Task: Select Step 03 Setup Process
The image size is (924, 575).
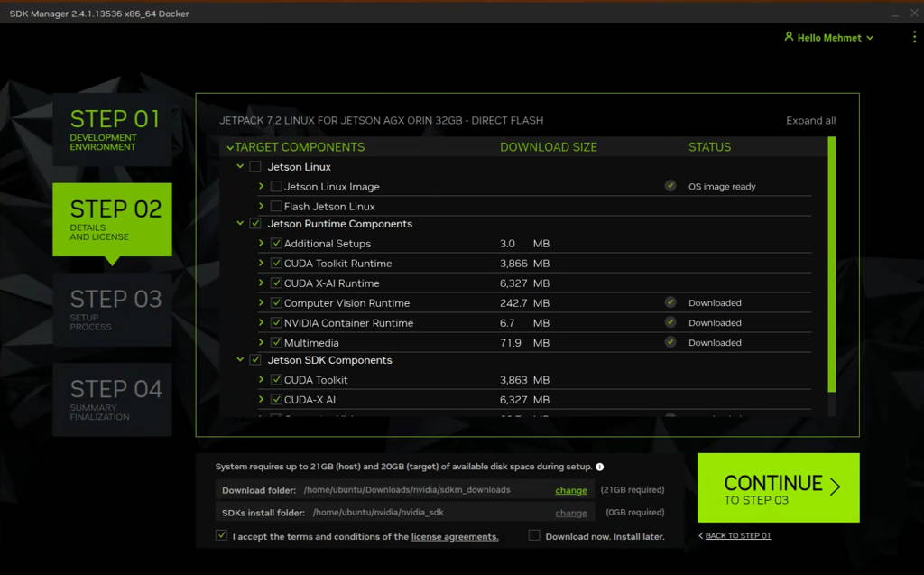Action: click(x=112, y=309)
